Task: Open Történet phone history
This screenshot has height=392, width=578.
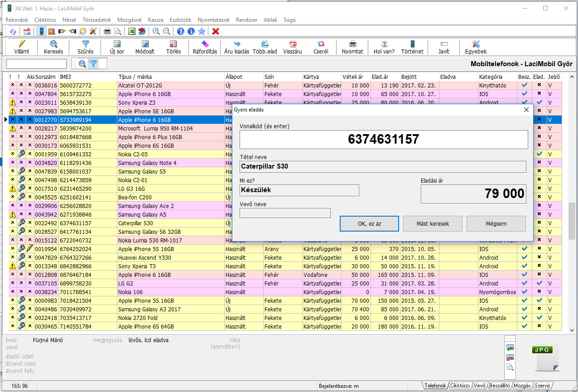Action: coord(412,47)
